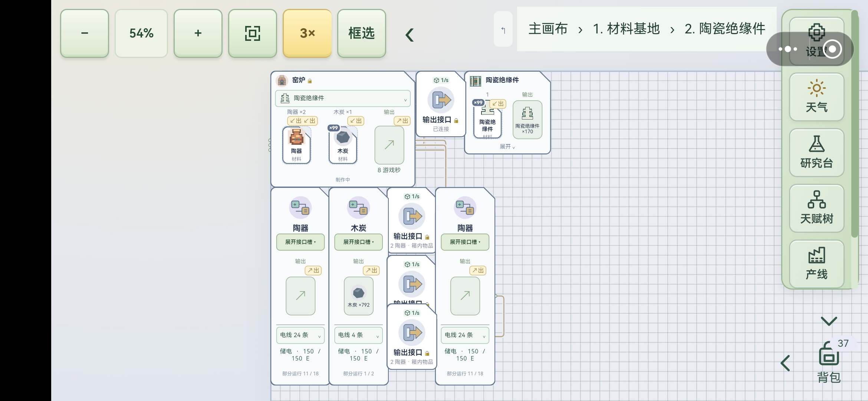Open 研究台 research flask
Image resolution: width=868 pixels, height=401 pixels.
(816, 153)
